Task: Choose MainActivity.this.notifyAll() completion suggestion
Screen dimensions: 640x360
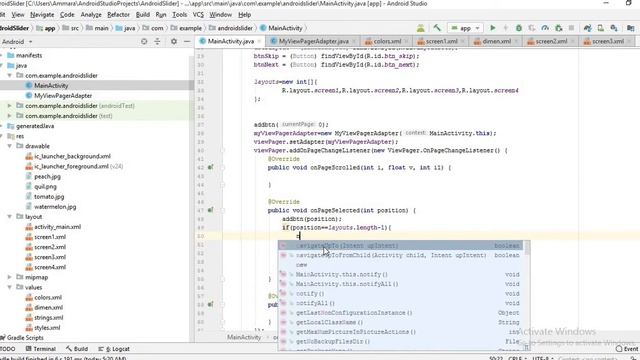Action: pyautogui.click(x=400, y=284)
